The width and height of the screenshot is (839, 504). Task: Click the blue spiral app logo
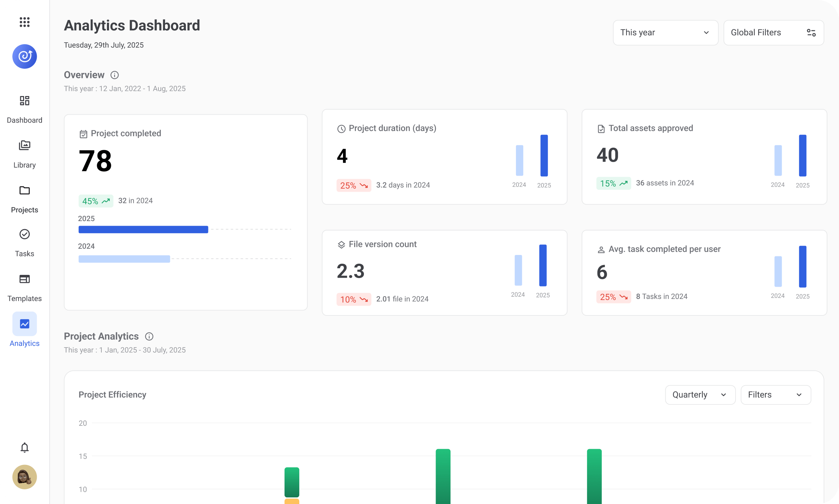pyautogui.click(x=24, y=56)
